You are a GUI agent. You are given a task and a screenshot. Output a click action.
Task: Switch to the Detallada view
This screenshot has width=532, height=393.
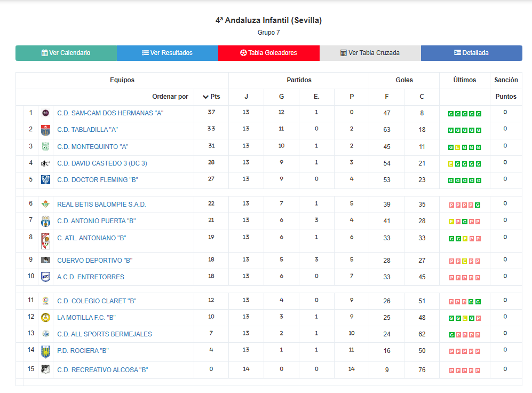472,53
